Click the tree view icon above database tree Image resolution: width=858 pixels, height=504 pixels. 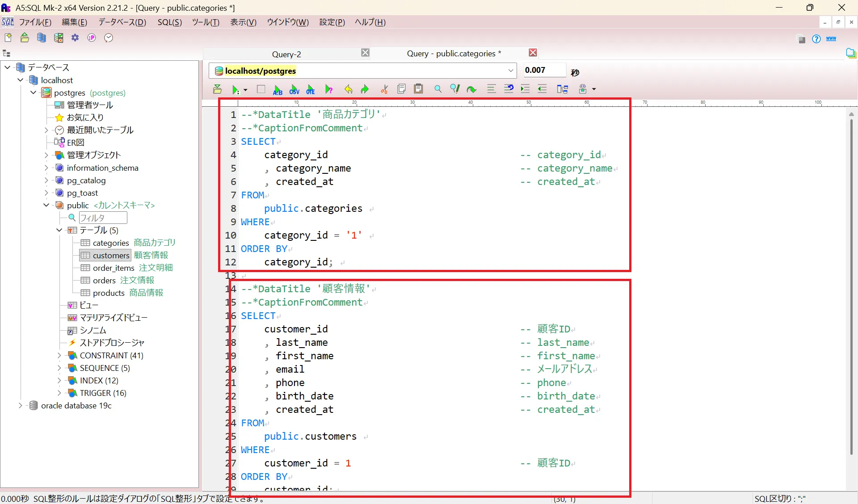click(7, 54)
